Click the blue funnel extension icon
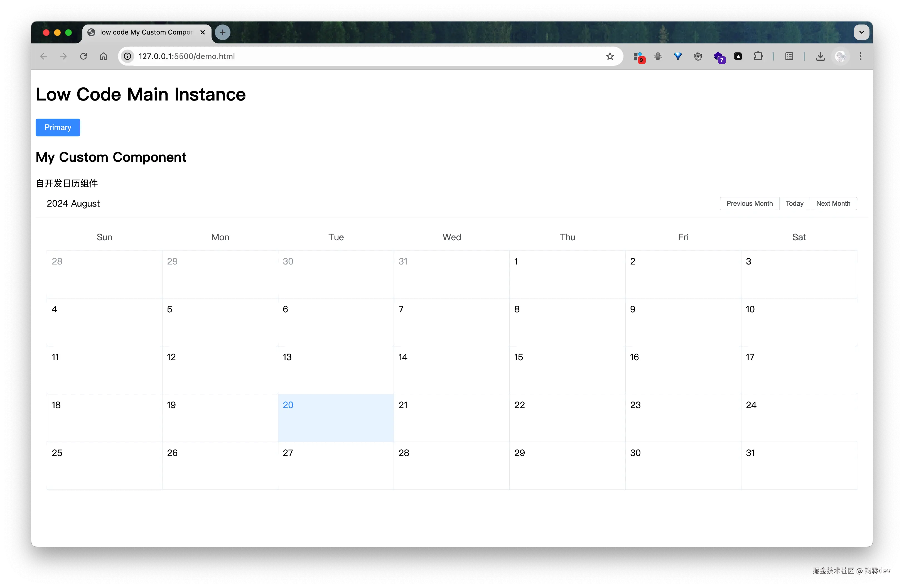The width and height of the screenshot is (904, 588). point(678,56)
